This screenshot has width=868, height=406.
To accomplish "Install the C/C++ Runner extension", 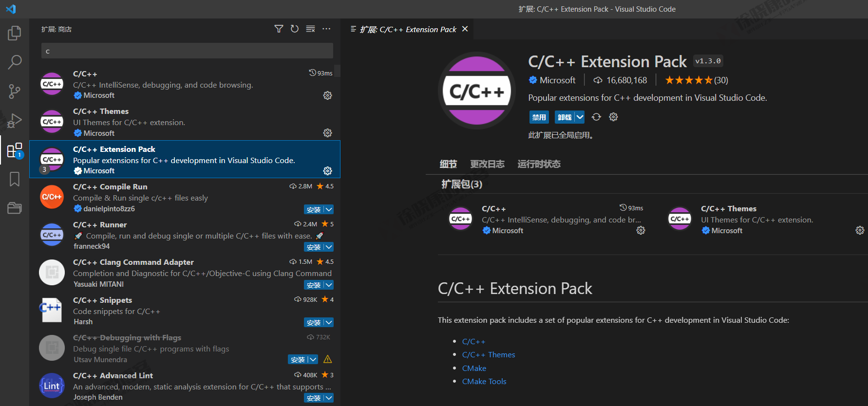I will [313, 247].
